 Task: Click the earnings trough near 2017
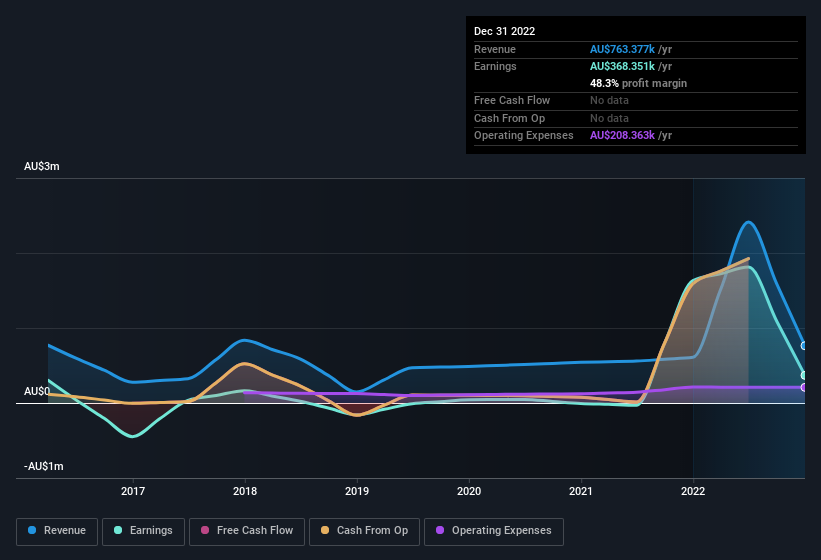click(x=132, y=436)
